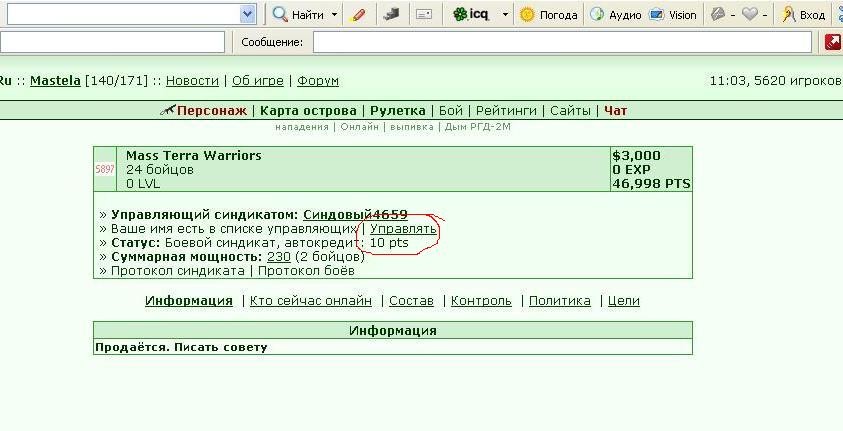Open the Форум link
Viewport: 843px width, 431px height.
coord(318,81)
